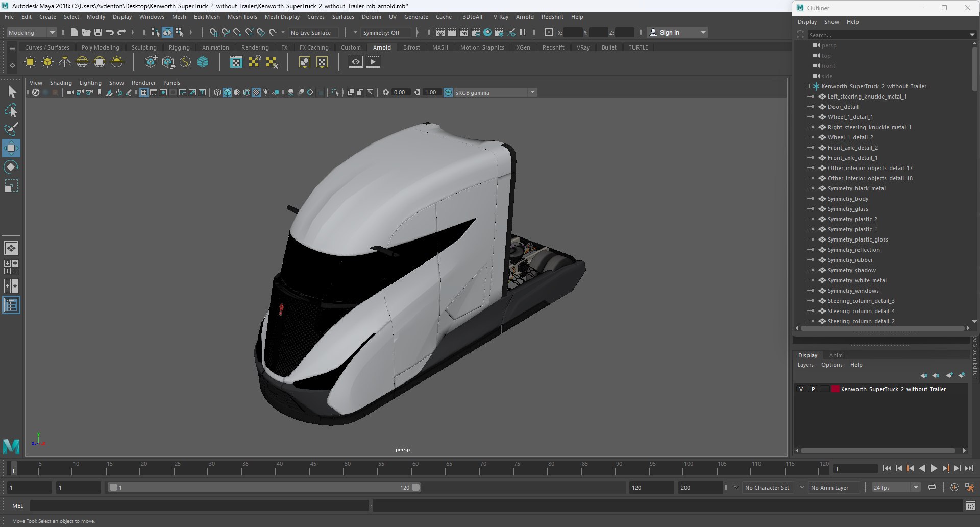Open the Outliner layout icon in sidebar
The height and width of the screenshot is (527, 980).
tap(11, 305)
